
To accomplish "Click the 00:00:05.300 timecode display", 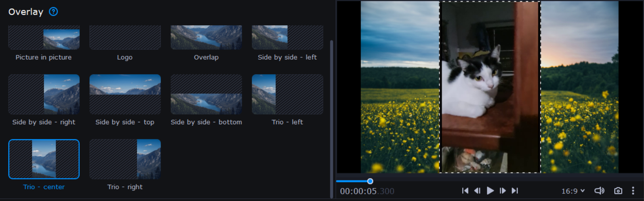I will pyautogui.click(x=367, y=191).
